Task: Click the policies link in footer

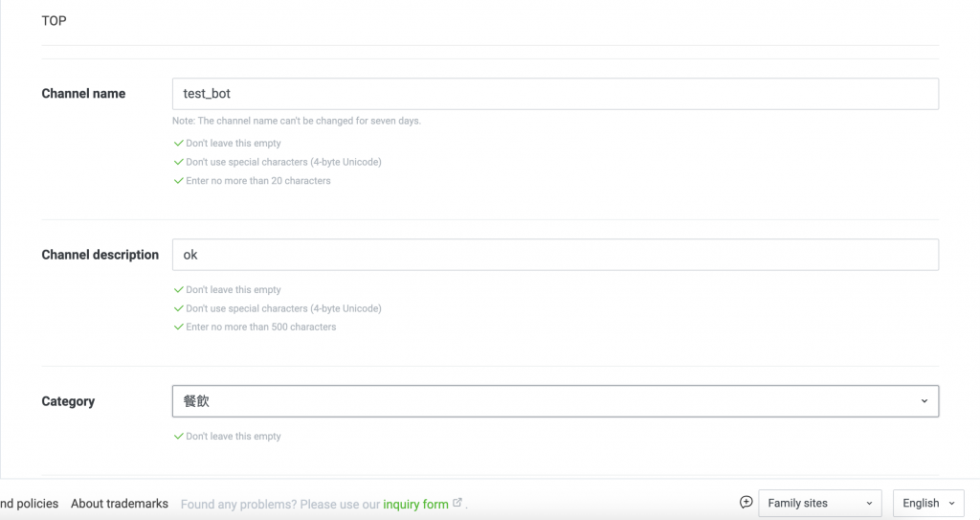Action: click(29, 504)
